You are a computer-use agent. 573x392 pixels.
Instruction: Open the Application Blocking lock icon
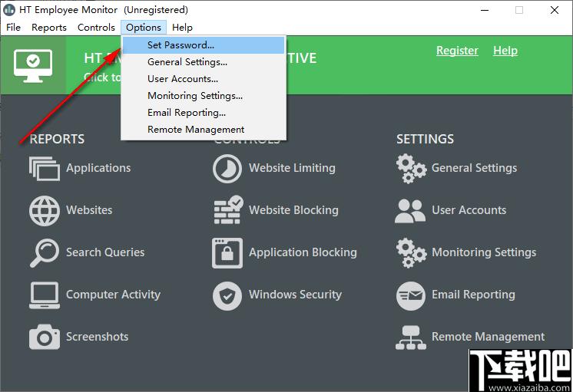pyautogui.click(x=227, y=252)
